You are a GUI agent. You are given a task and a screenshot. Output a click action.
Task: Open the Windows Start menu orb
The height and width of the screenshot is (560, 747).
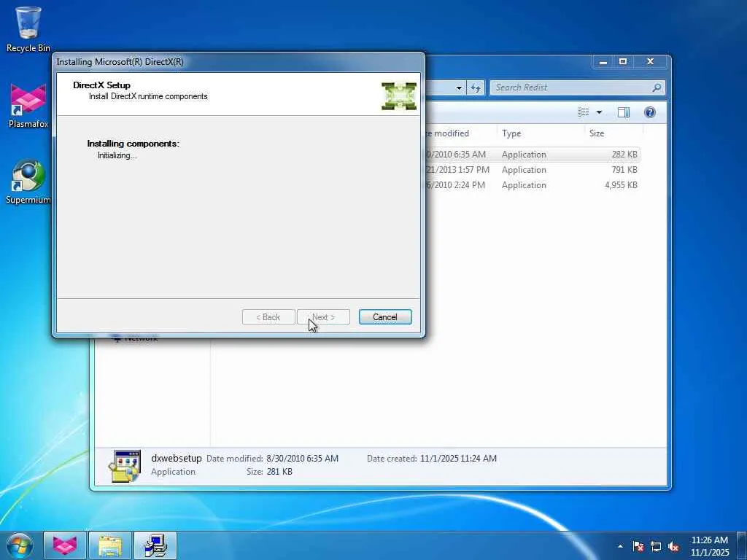[x=20, y=545]
